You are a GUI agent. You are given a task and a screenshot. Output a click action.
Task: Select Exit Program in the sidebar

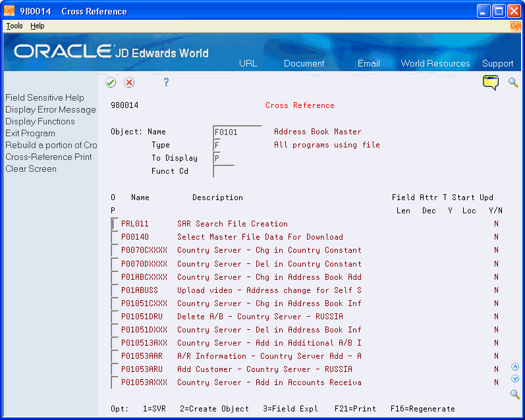point(30,133)
